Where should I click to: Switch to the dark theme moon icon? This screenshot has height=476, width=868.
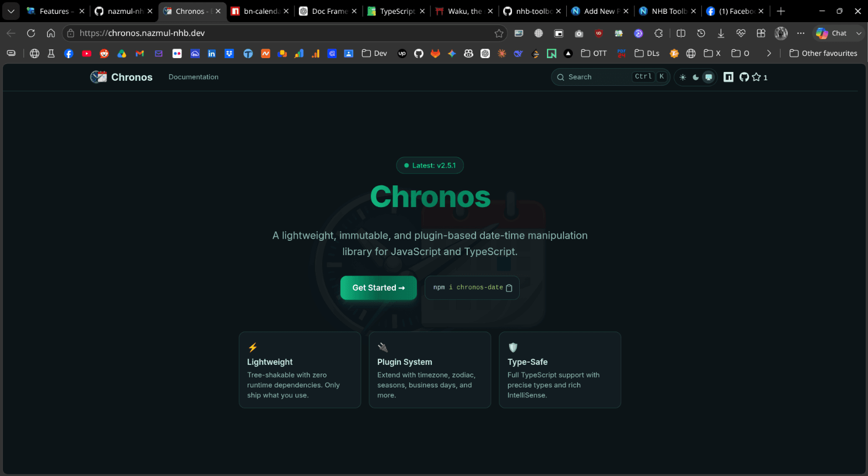(x=695, y=77)
